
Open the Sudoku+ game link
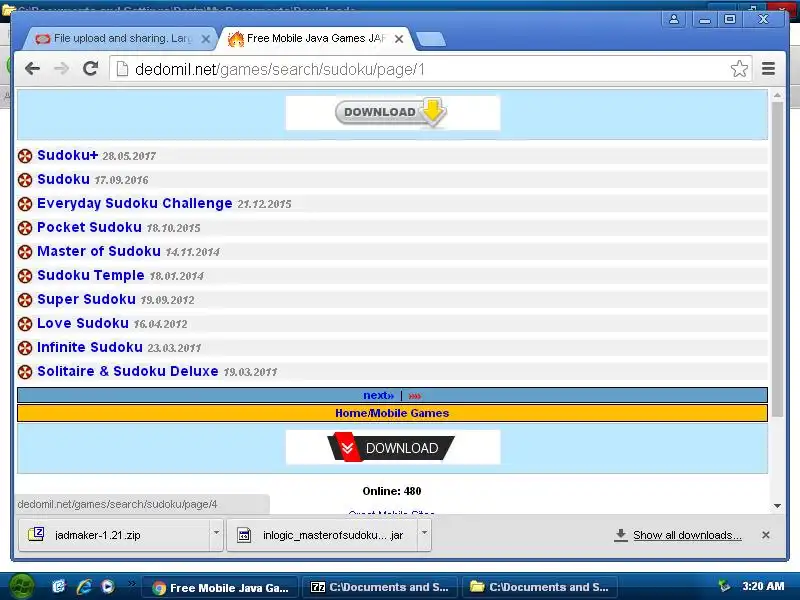[67, 155]
